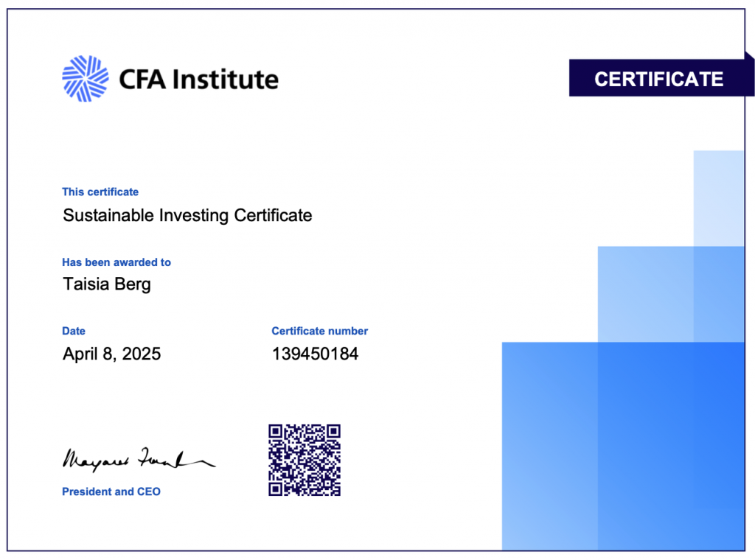Click the blue Date label

click(74, 332)
